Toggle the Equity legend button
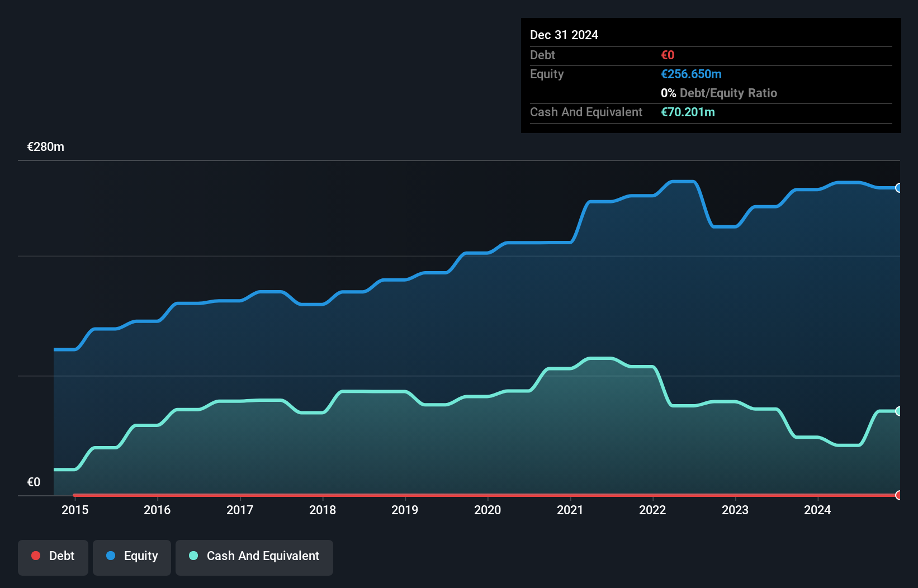The height and width of the screenshot is (588, 918). click(x=132, y=557)
